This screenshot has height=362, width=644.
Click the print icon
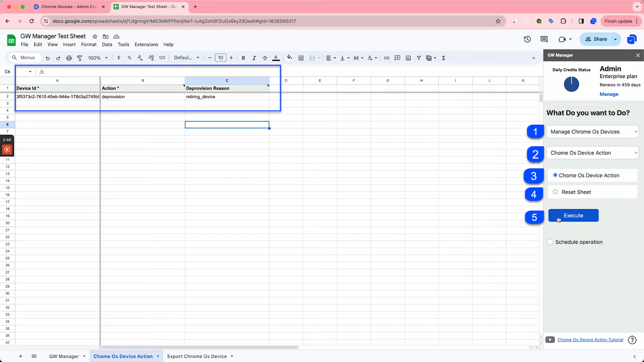(69, 58)
